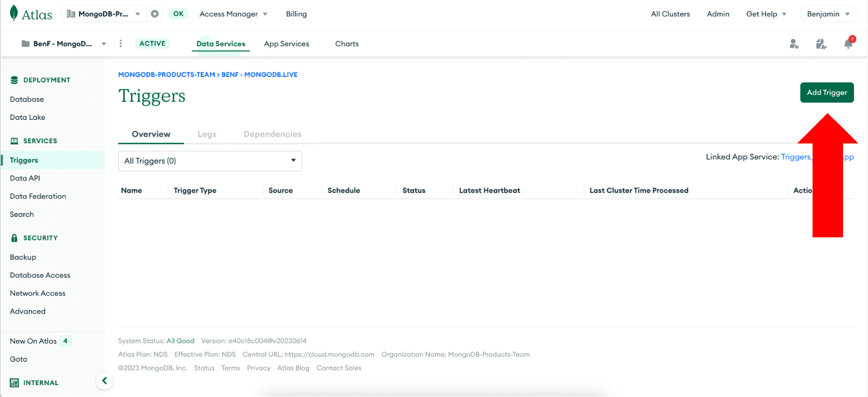Collapse the sidebar with arrow button

point(104,381)
